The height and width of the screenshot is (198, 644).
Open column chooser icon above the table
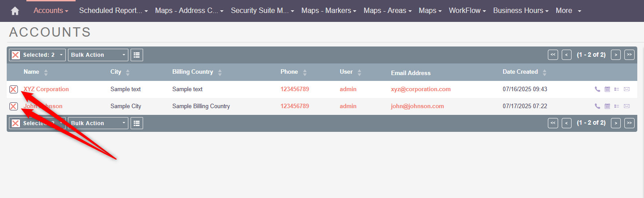[137, 55]
